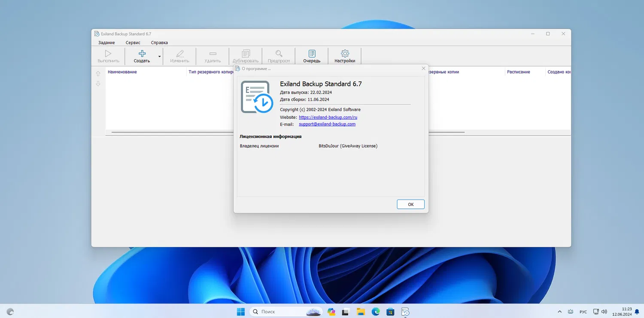644x318 pixels.
Task: Click the Изменить (Edit) pencil icon
Action: 179,54
